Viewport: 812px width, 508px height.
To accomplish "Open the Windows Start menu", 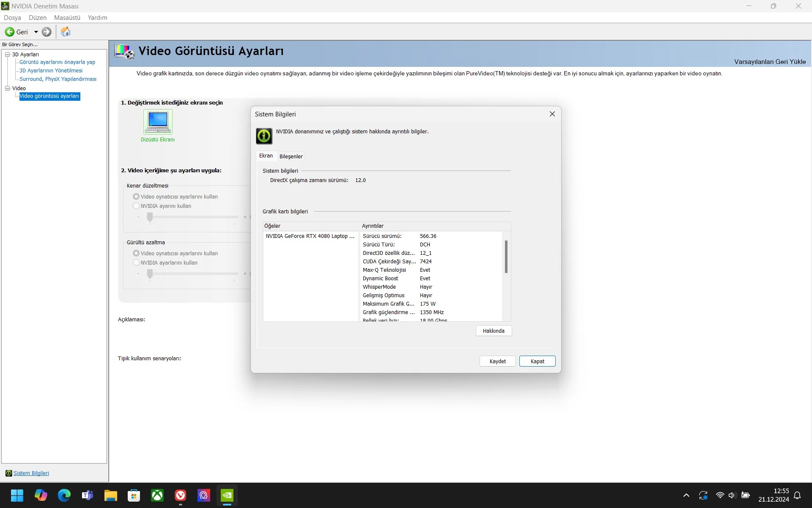I will (17, 495).
